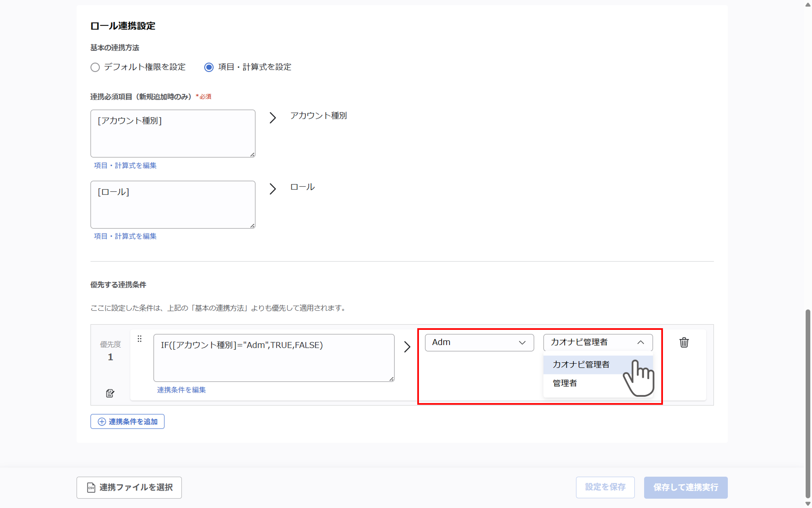This screenshot has height=508, width=812.
Task: Click the ロール連携設定 heading
Action: click(x=123, y=26)
